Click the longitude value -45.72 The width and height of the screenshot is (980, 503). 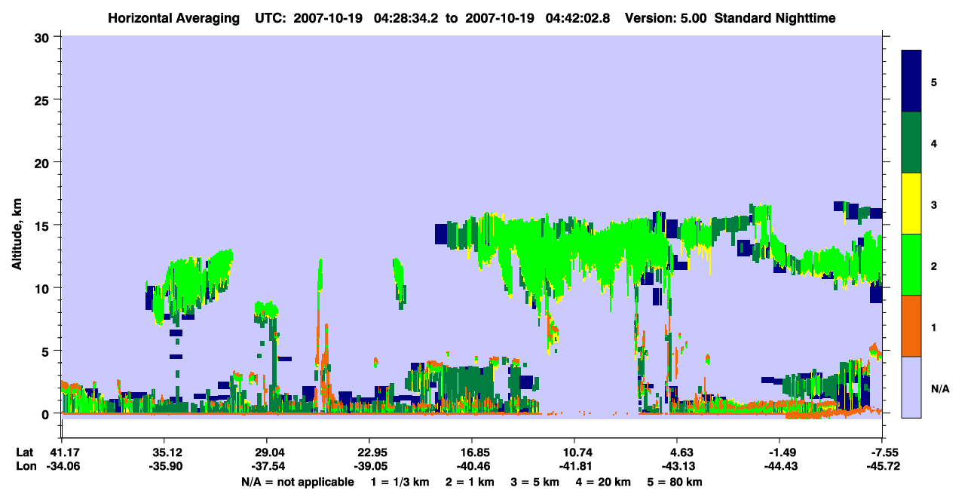[x=882, y=467]
